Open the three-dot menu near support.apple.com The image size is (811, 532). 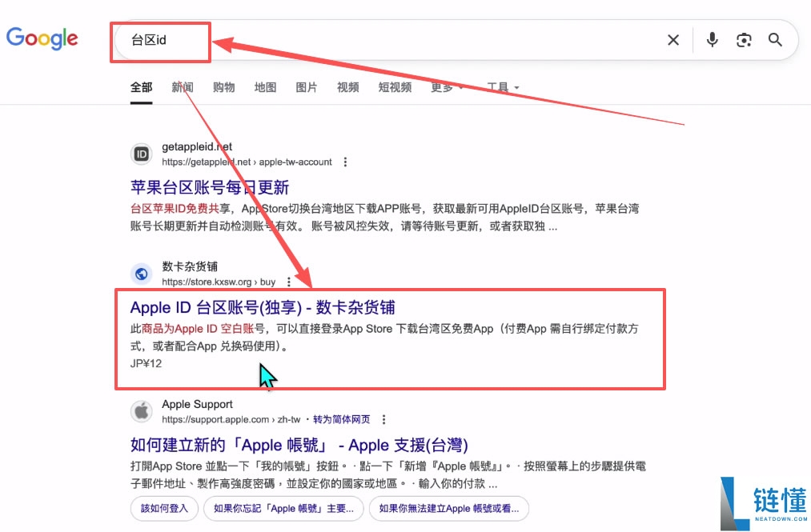pyautogui.click(x=383, y=418)
